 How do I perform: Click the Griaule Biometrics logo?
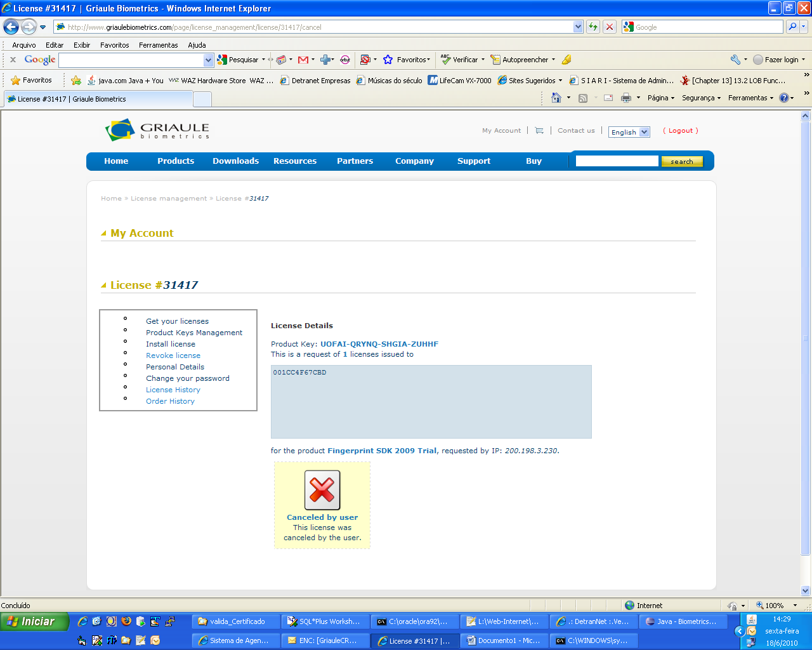tap(157, 129)
